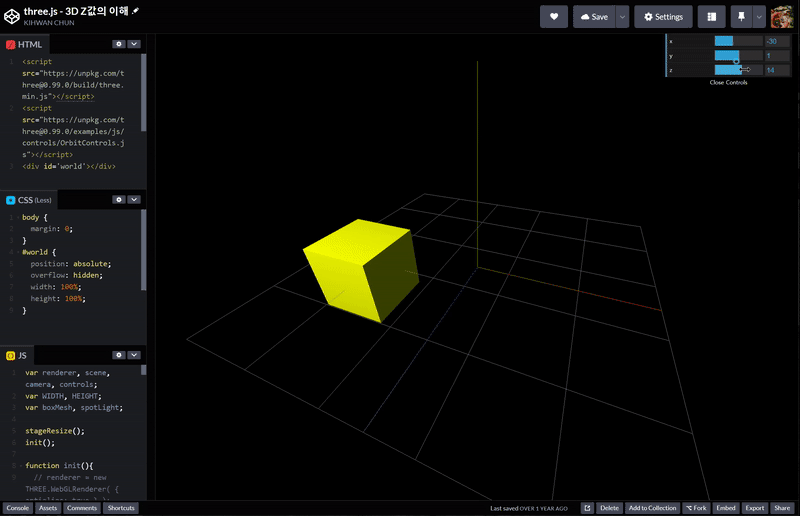
Task: Love this pen with heart button
Action: (554, 17)
